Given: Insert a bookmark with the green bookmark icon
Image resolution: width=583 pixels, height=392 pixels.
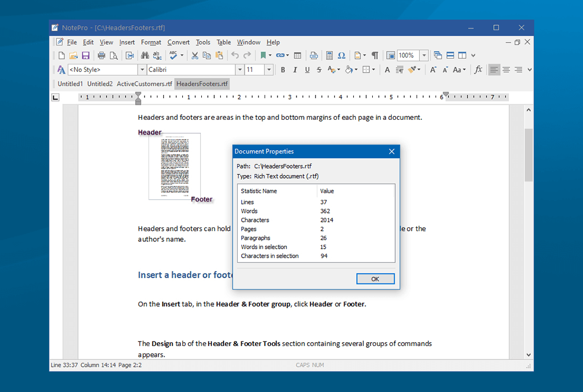Looking at the screenshot, I should 263,56.
